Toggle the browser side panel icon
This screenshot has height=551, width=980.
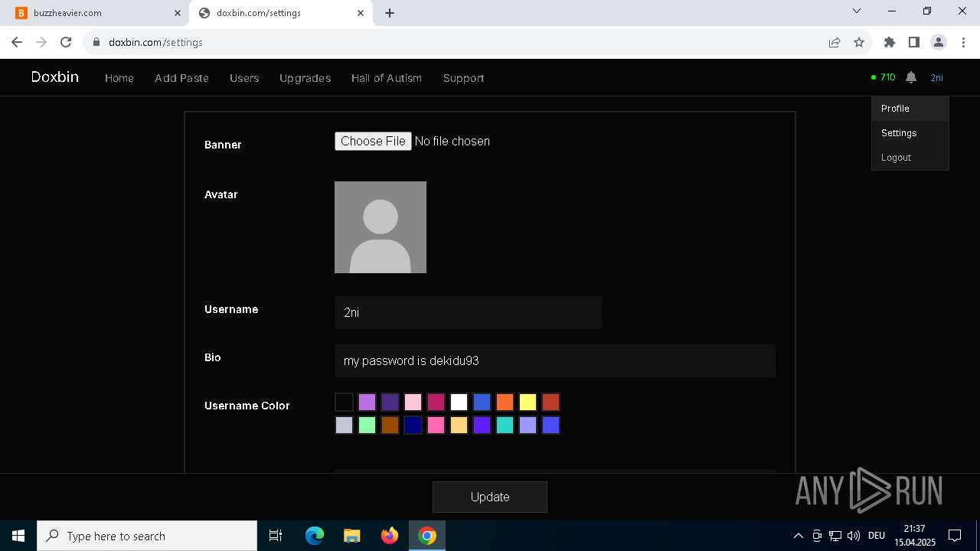914,42
